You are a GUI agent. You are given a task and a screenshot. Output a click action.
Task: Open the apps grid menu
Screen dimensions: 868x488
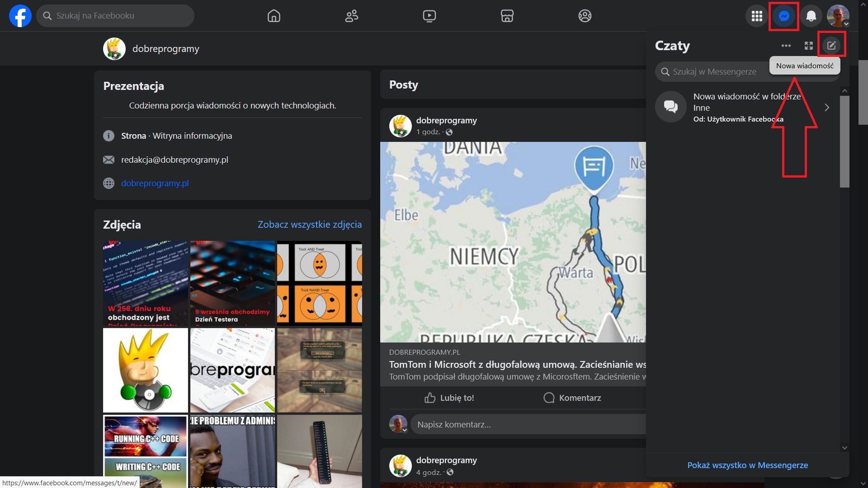point(756,15)
